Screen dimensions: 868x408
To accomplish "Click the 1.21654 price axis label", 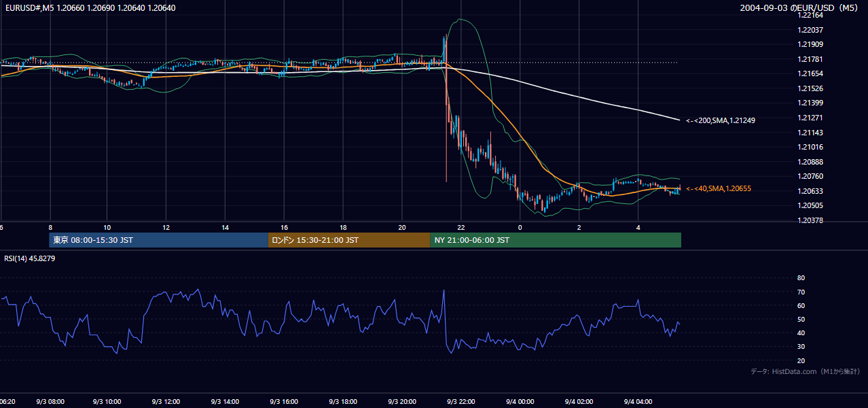I will click(810, 73).
